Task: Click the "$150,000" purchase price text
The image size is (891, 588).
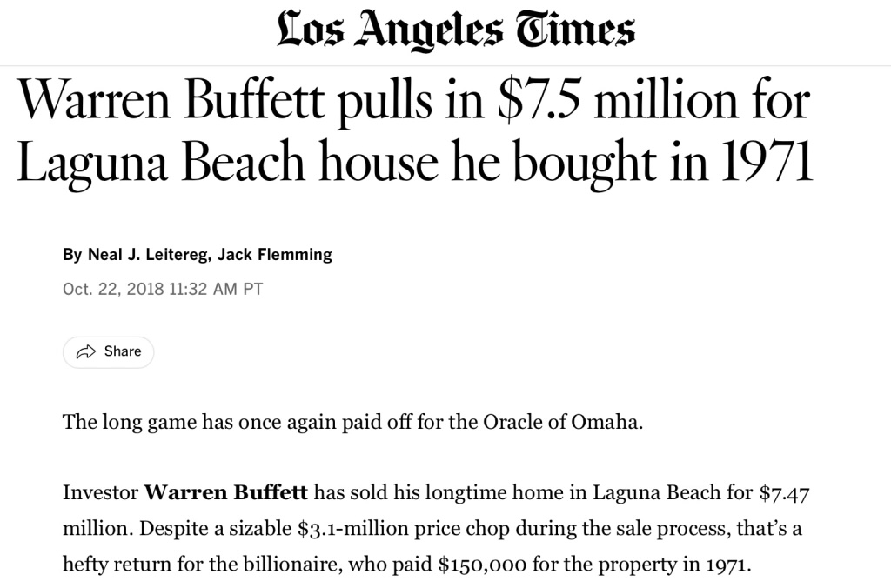Action: point(482,563)
